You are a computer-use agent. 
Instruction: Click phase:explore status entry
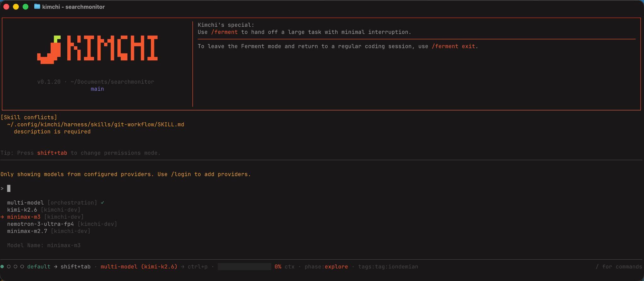326,267
